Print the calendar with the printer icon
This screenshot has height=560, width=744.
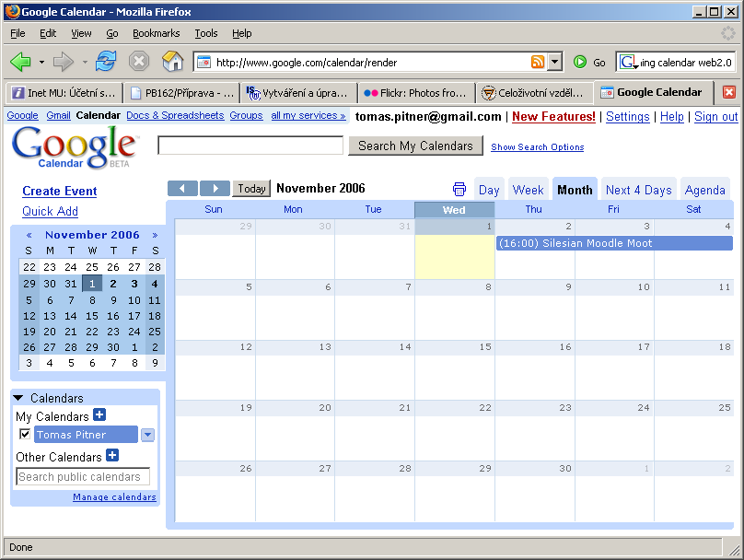pyautogui.click(x=459, y=189)
